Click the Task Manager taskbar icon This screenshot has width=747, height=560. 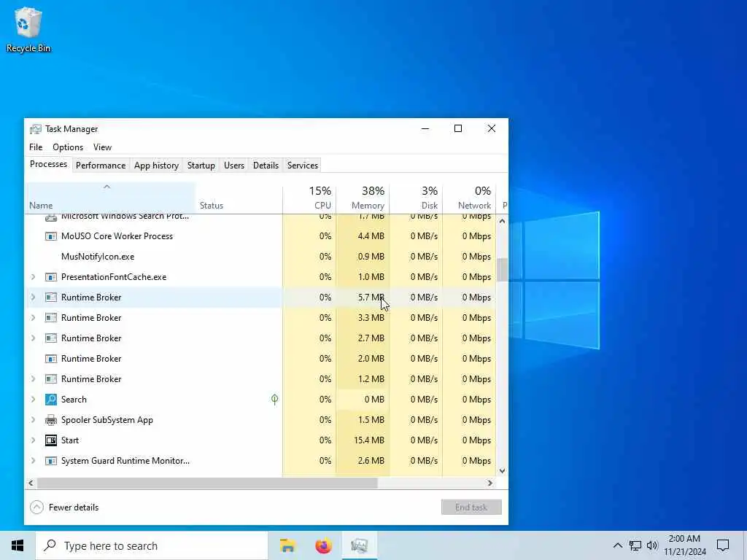[x=359, y=545]
